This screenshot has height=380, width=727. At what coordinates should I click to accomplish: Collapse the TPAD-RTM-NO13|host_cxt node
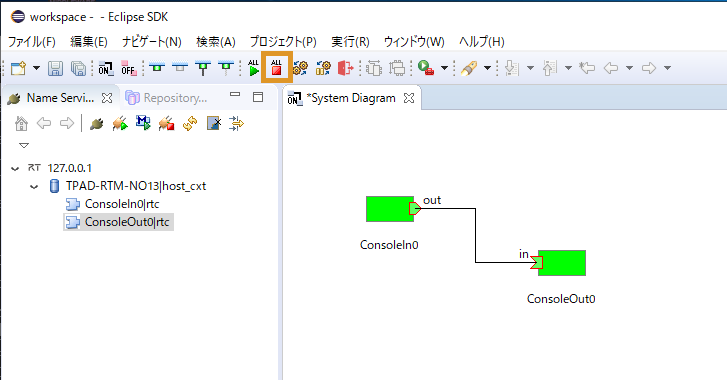click(34, 187)
